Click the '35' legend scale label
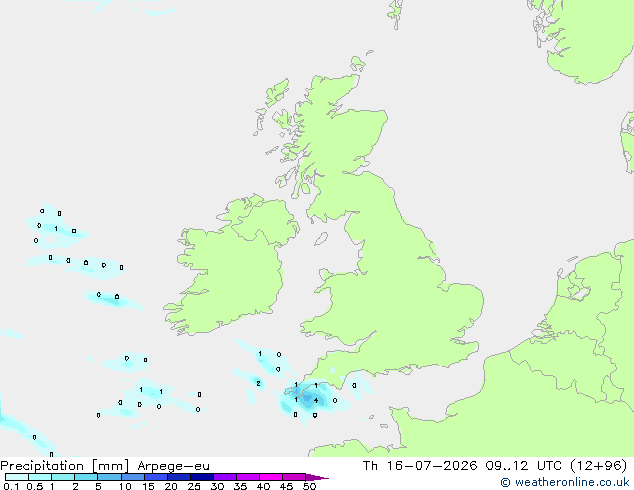 [240, 486]
